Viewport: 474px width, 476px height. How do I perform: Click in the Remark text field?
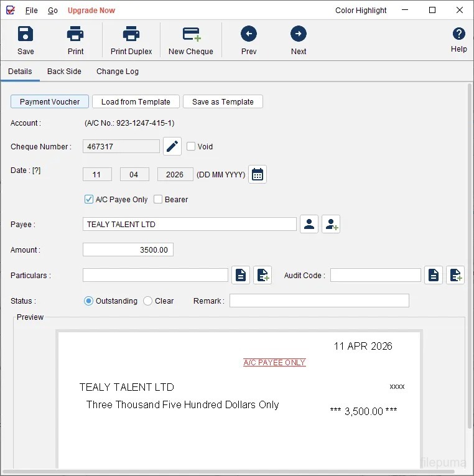click(x=319, y=301)
